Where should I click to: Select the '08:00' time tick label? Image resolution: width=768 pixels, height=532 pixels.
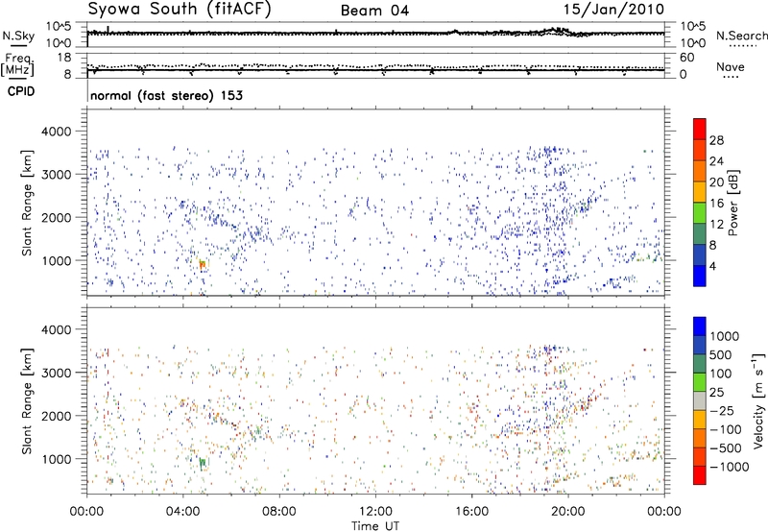[x=279, y=512]
